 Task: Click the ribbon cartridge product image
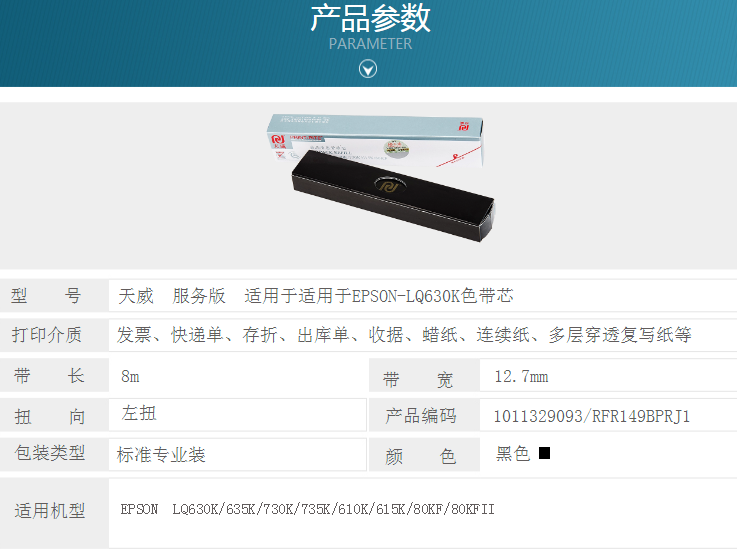tap(380, 177)
